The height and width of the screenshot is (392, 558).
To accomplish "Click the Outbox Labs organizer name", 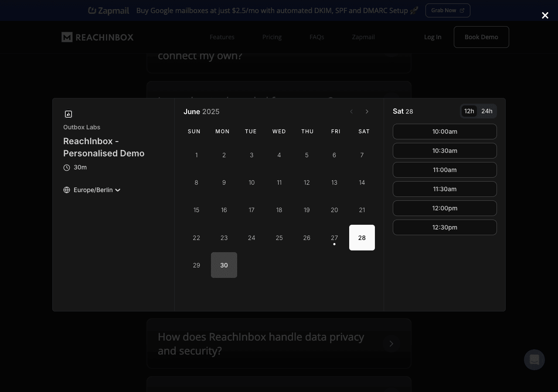I will click(82, 127).
